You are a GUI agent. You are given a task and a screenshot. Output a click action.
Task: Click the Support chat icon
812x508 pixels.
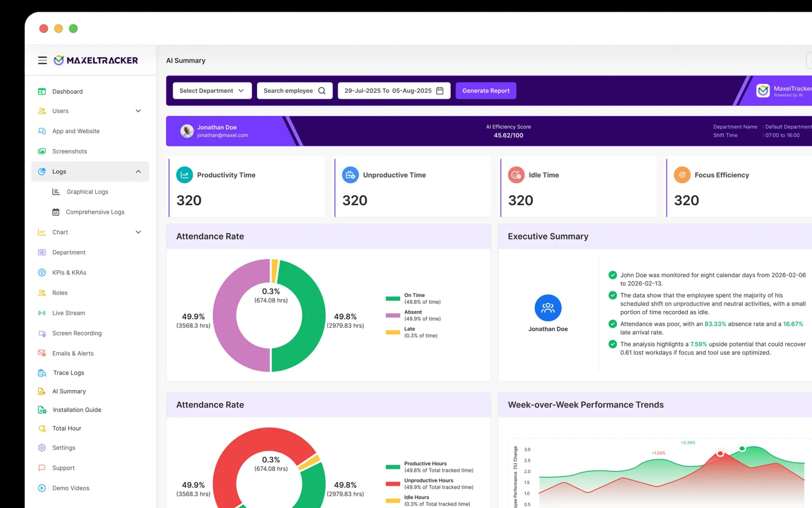[42, 468]
